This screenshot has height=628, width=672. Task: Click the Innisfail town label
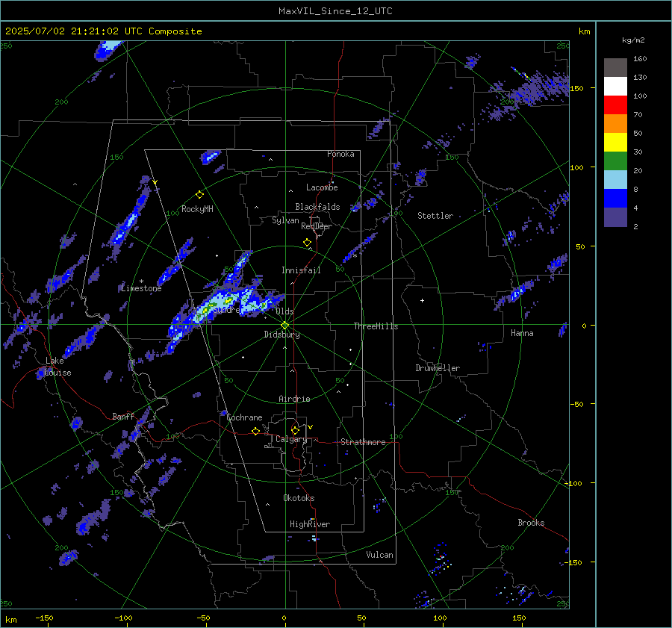point(301,270)
